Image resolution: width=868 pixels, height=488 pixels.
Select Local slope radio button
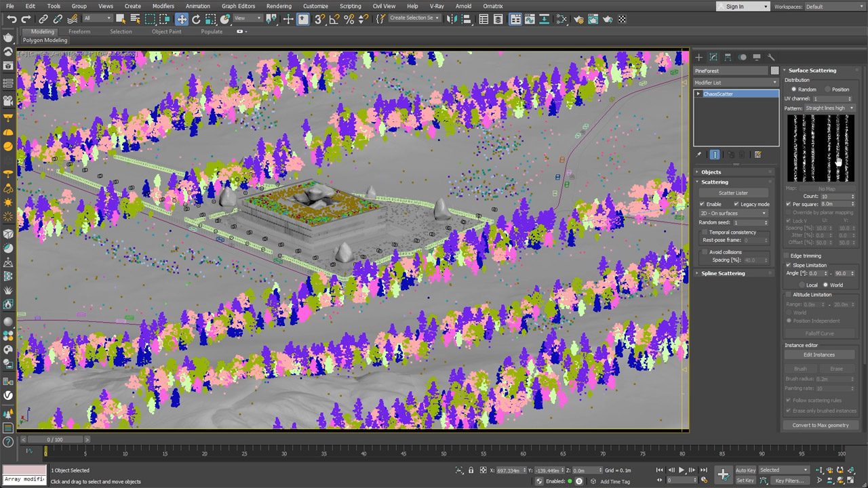point(802,285)
